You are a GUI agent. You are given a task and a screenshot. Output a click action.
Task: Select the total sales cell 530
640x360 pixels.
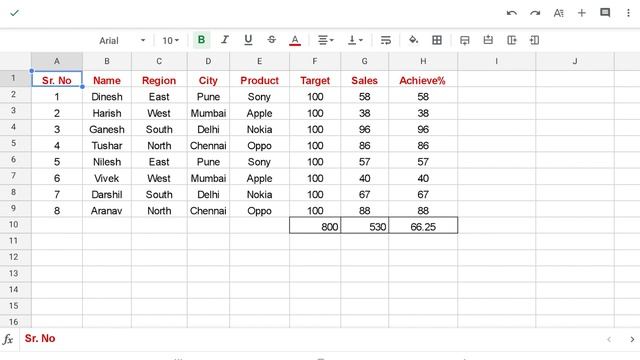click(364, 226)
